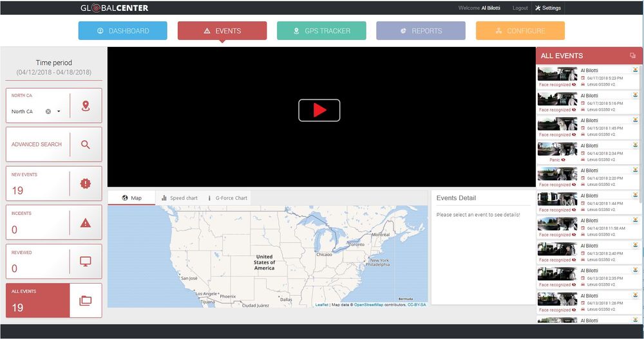Click the user badge icon on first event
The height and width of the screenshot is (339, 644).
point(635,71)
